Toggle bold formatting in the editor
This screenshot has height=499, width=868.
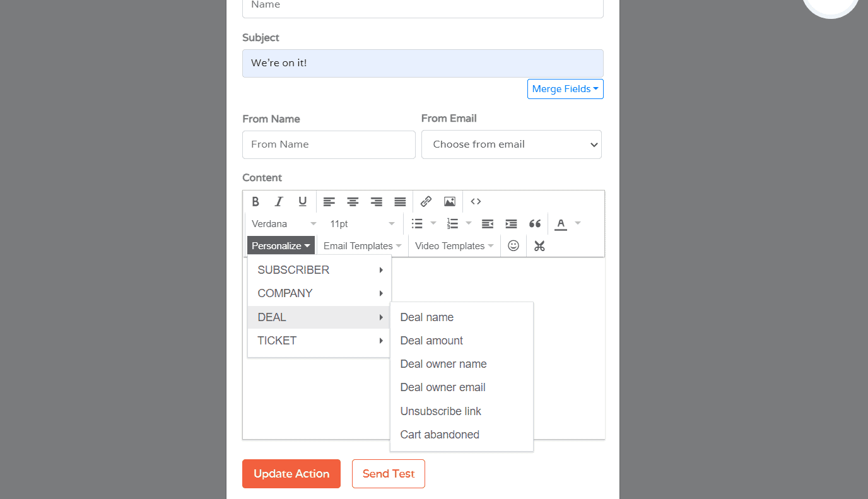255,201
